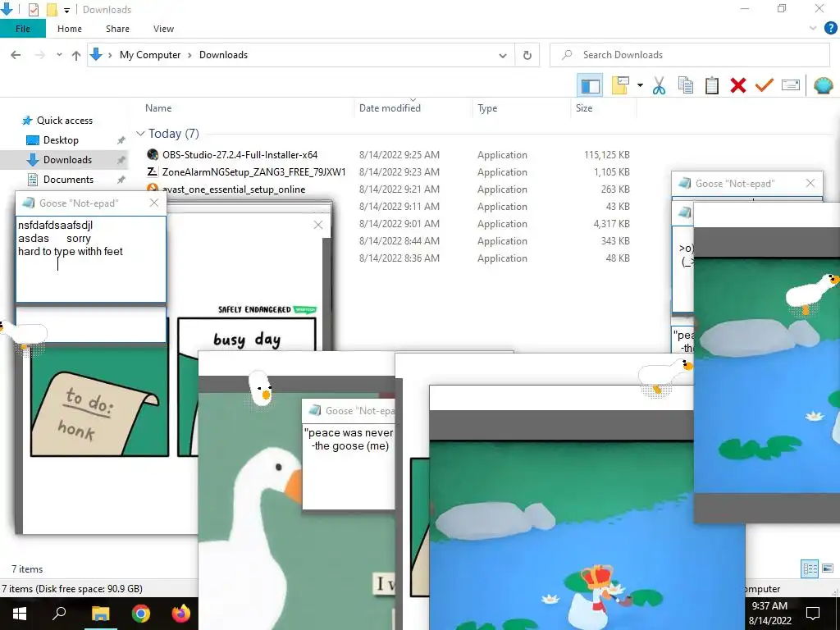The height and width of the screenshot is (630, 840).
Task: Select the avast_one_essential_setup_online file
Action: (234, 189)
